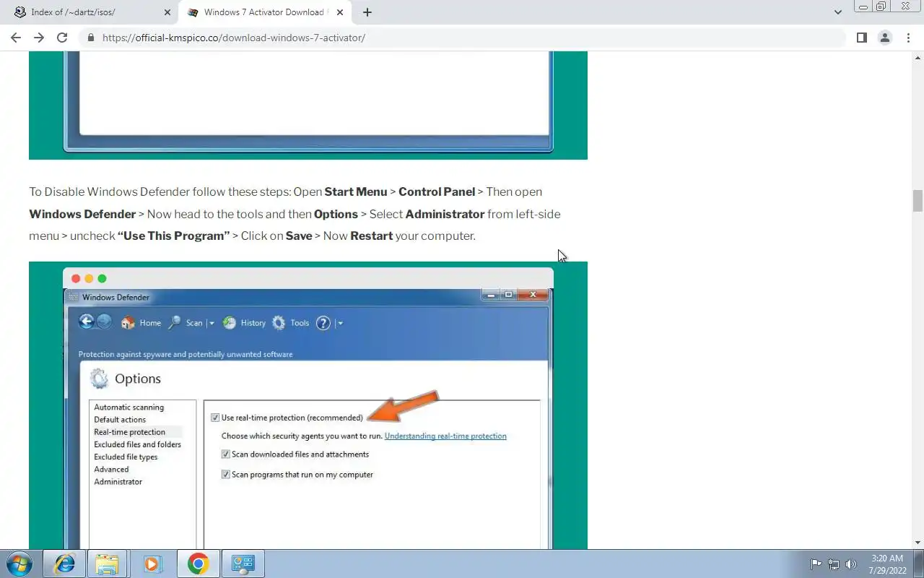Reload the current kmspico page
Viewport: 924px width, 578px height.
pos(62,38)
